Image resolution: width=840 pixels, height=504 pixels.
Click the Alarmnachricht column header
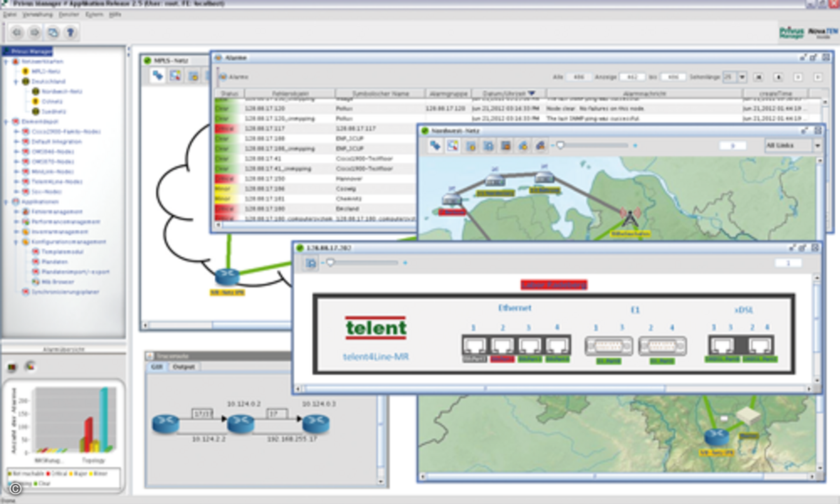pos(643,93)
